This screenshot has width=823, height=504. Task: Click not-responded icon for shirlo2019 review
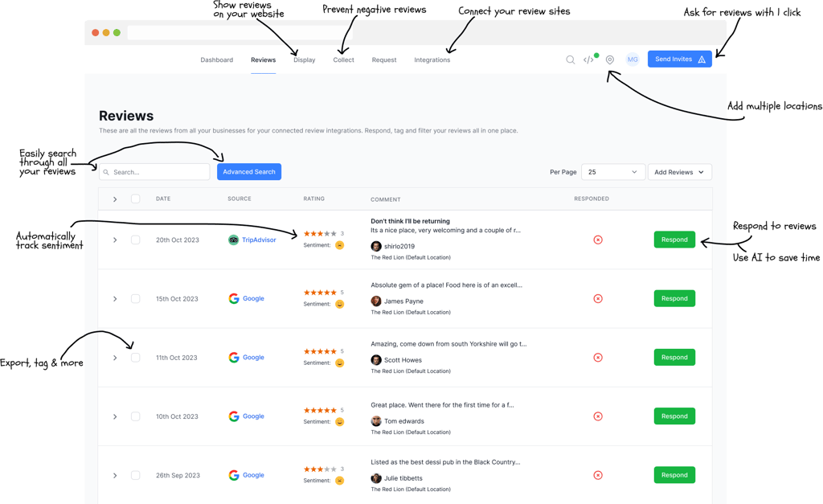[x=598, y=240]
